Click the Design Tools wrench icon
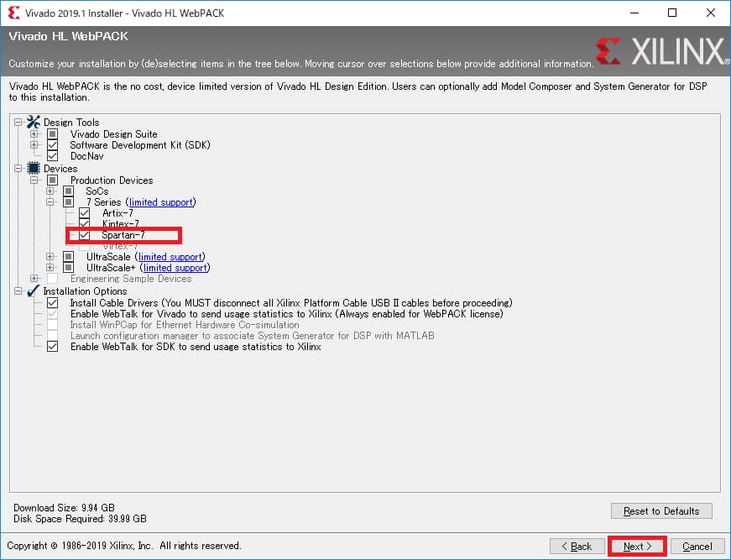The height and width of the screenshot is (560, 731). [x=33, y=123]
